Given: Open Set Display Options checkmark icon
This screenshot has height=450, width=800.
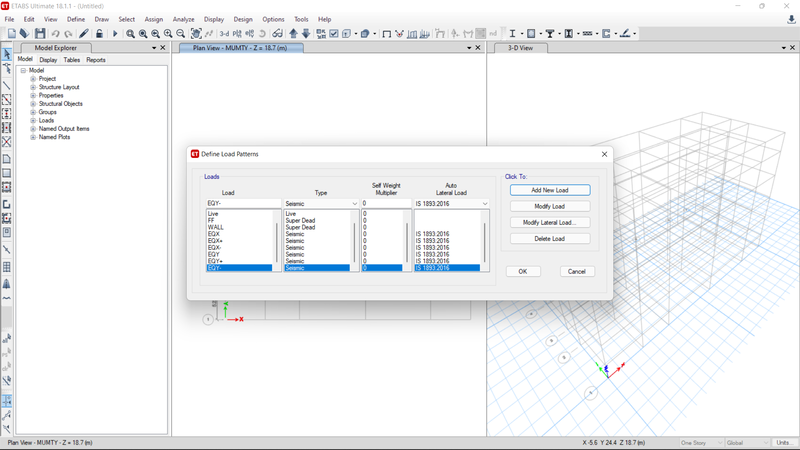Looking at the screenshot, I should [334, 34].
